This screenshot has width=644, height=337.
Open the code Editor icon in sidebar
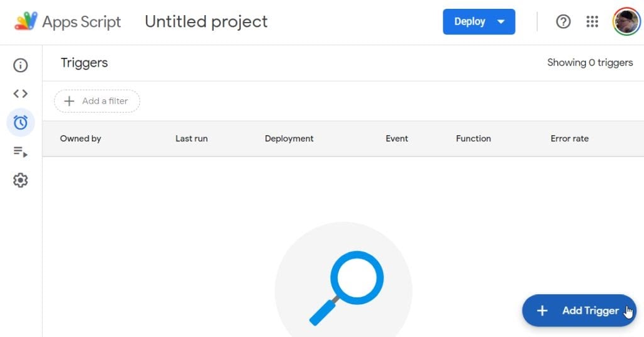tap(21, 94)
